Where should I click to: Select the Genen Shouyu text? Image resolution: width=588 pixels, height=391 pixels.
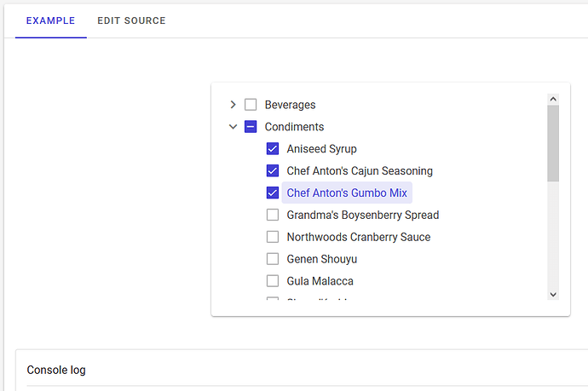click(x=322, y=259)
